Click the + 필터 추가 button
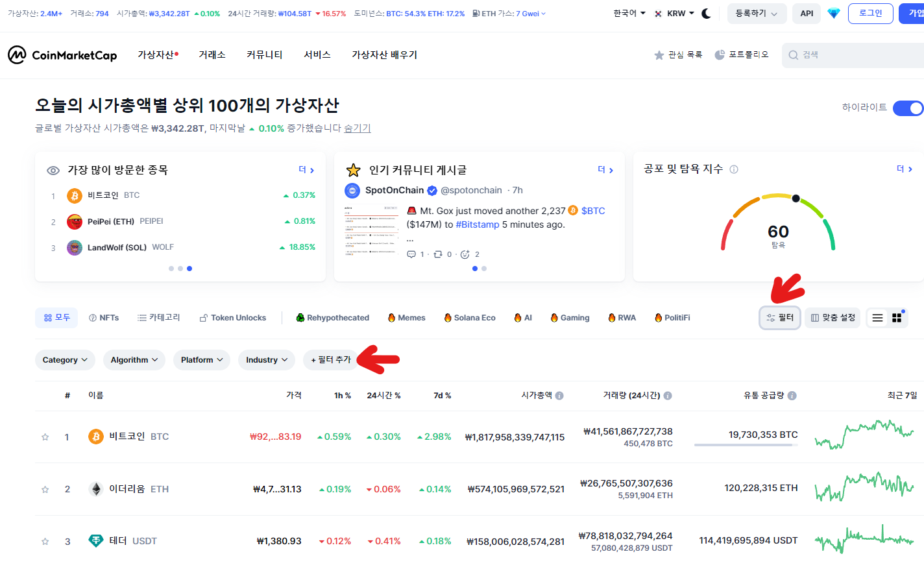 point(331,360)
